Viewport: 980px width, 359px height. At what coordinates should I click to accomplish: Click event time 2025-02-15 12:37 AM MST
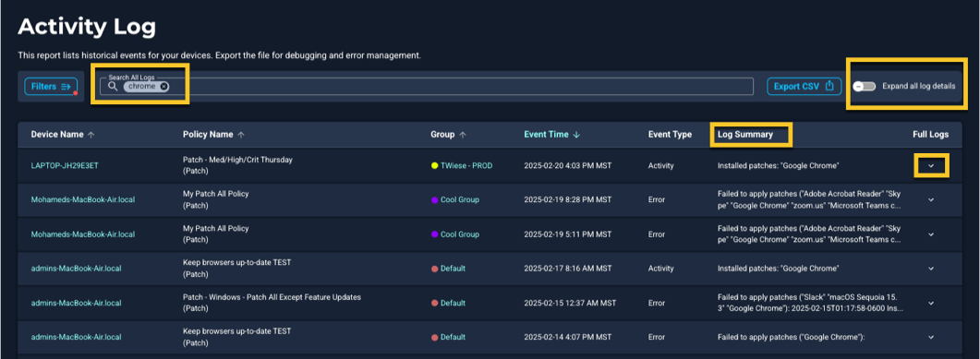pos(570,303)
